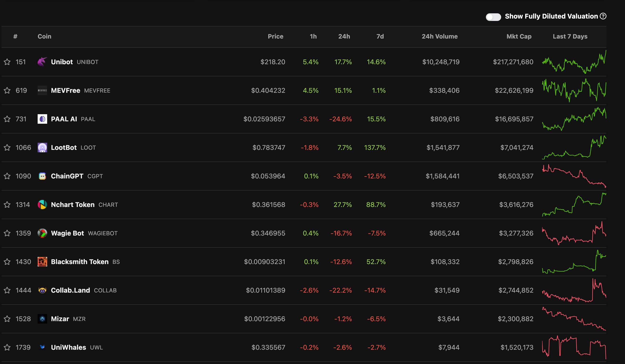
Task: Star the MEVFree coin row
Action: tap(7, 90)
